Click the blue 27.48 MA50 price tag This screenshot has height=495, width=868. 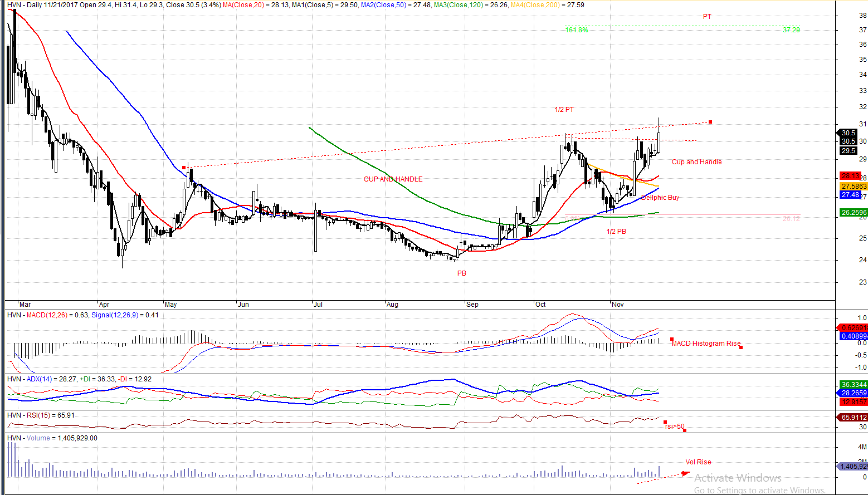click(850, 195)
